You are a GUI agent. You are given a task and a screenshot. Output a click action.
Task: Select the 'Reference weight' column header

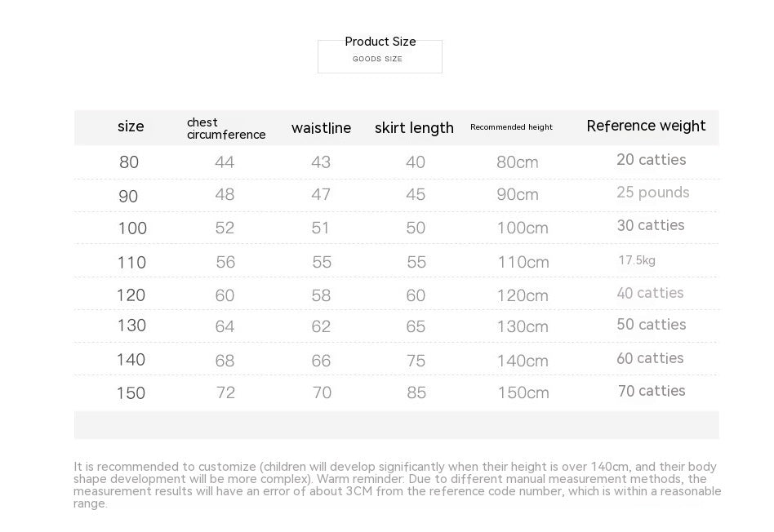tap(646, 126)
